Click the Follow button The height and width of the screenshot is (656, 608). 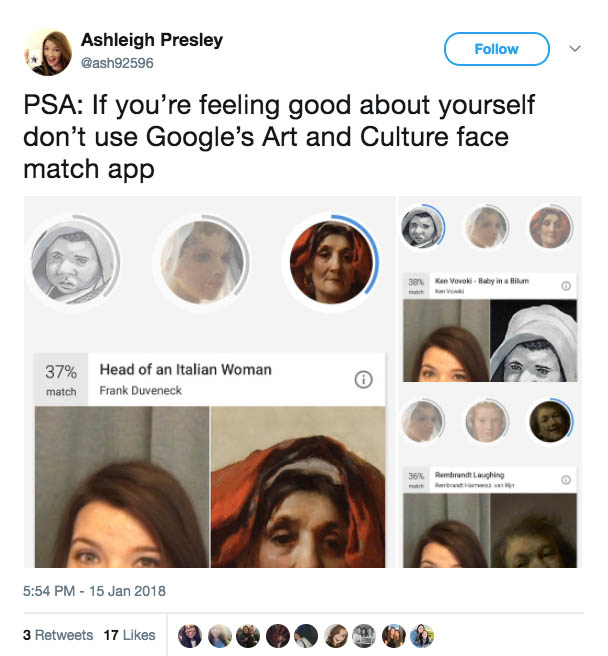(x=496, y=49)
